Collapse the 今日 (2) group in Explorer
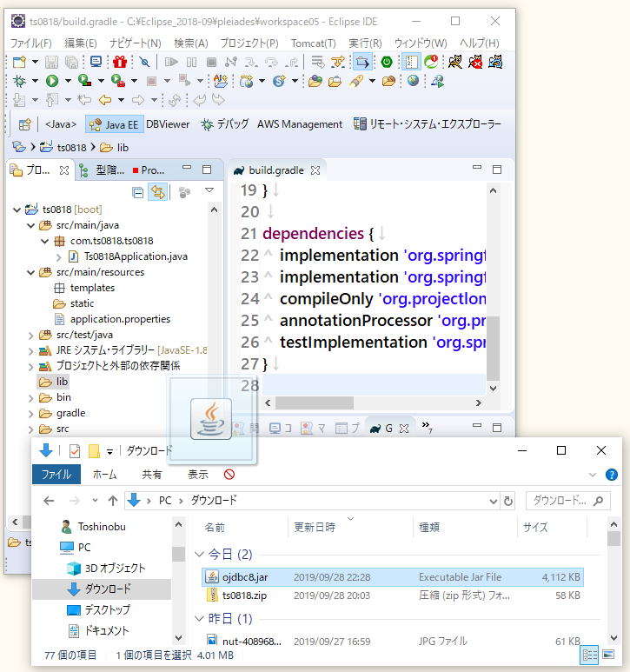This screenshot has height=672, width=630. [x=199, y=554]
